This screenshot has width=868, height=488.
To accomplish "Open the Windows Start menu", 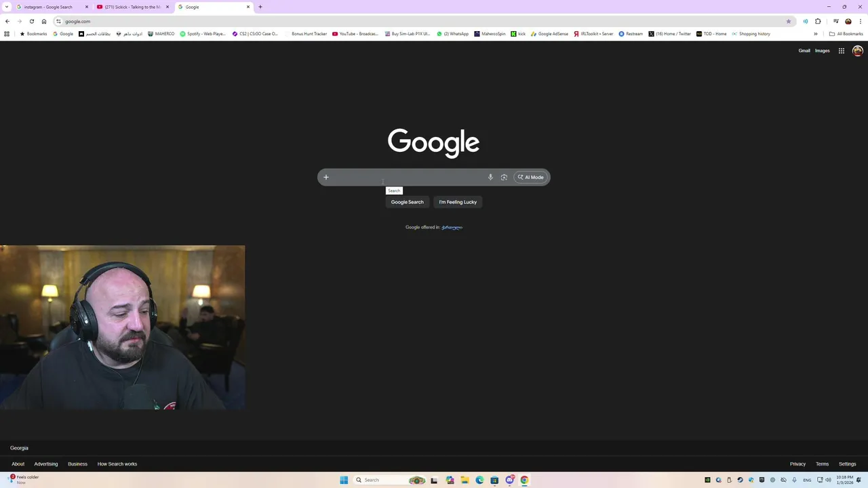I will click(x=344, y=481).
